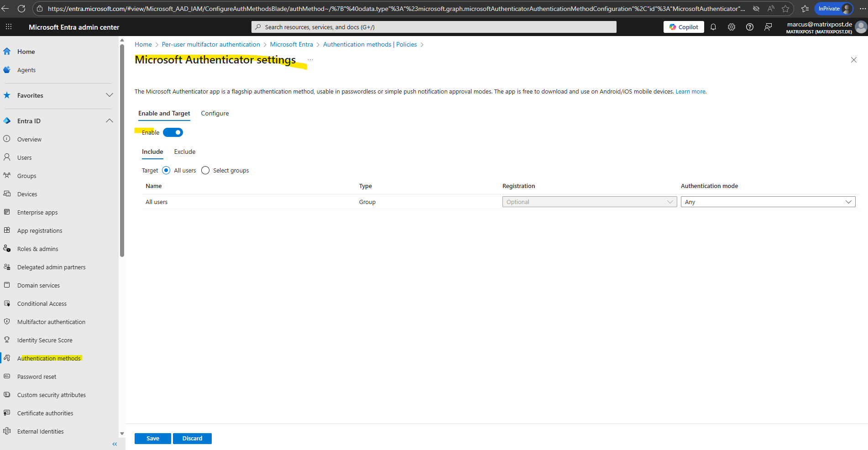The width and height of the screenshot is (868, 450).
Task: Collapse the Entra ID section
Action: click(x=109, y=120)
